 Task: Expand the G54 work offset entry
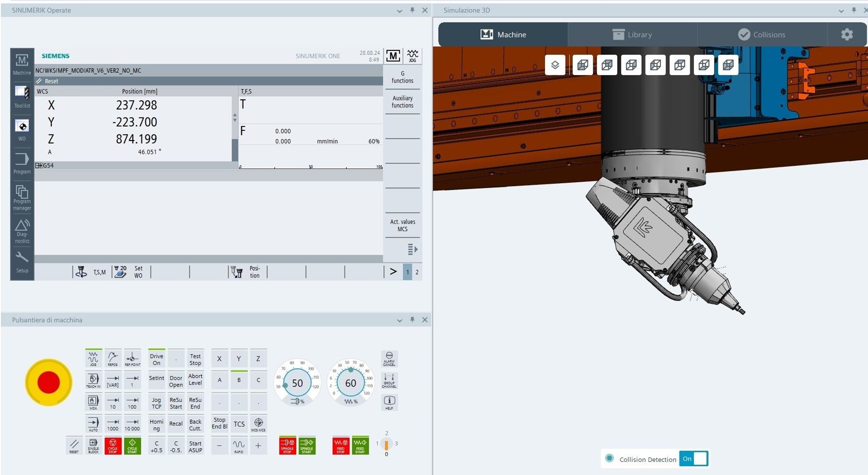click(38, 165)
